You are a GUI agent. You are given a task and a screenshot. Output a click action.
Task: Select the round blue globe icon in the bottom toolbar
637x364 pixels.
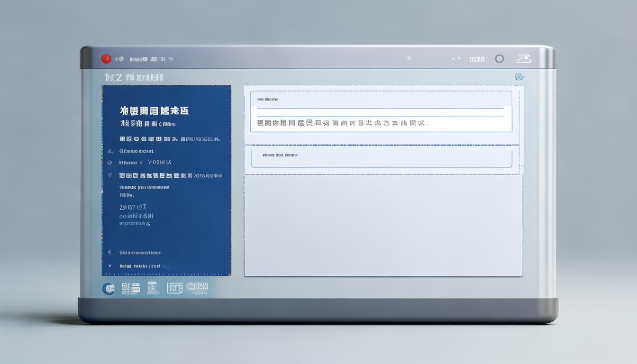109,288
